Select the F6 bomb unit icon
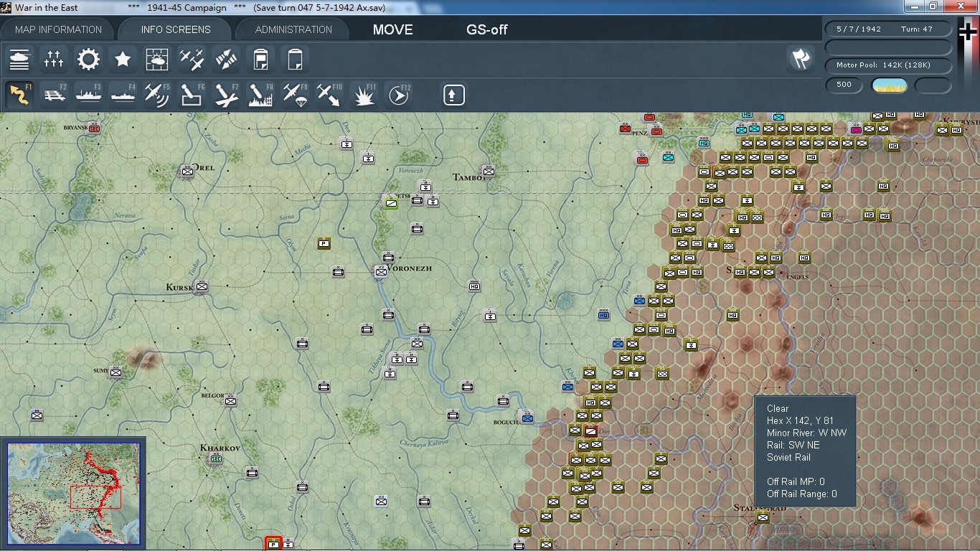 point(192,95)
